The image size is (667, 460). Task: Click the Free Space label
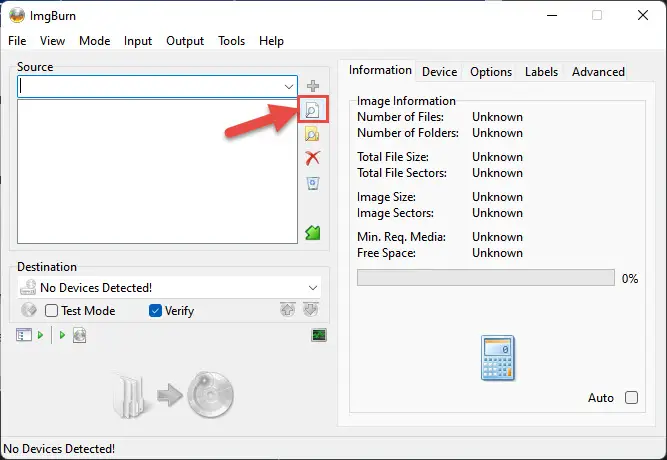tap(386, 253)
